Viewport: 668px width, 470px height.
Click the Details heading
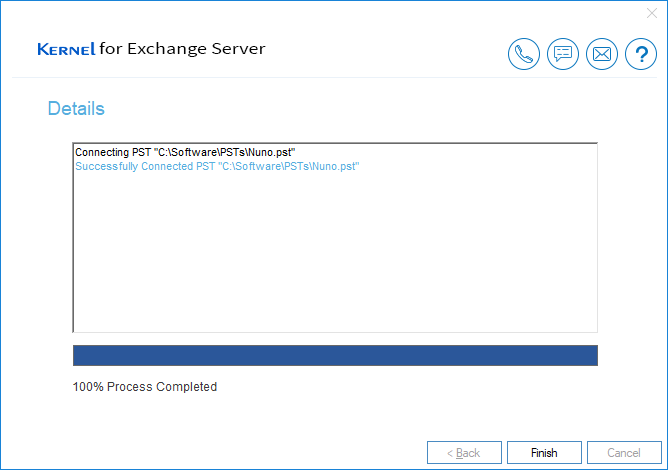pyautogui.click(x=76, y=109)
